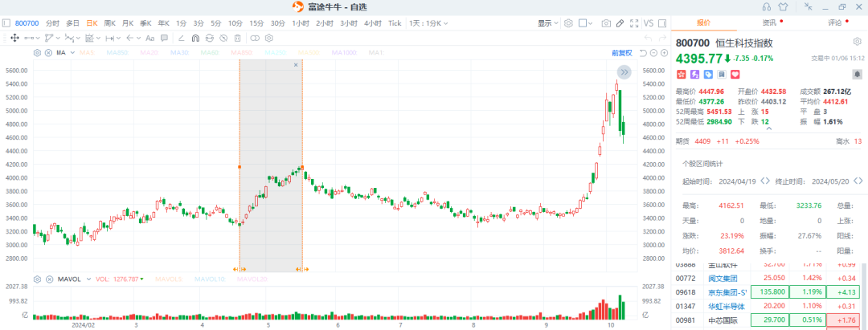Close the selected range statistics area

pos(296,65)
